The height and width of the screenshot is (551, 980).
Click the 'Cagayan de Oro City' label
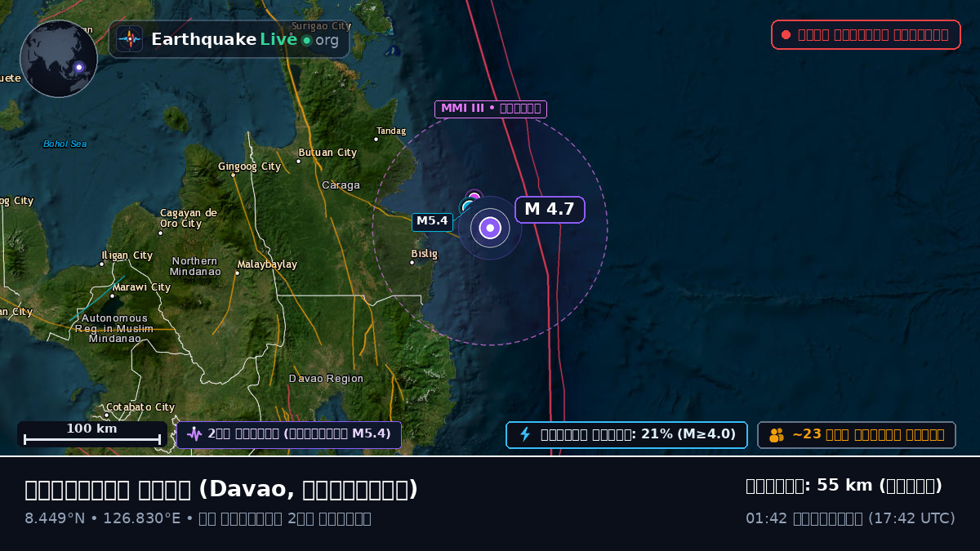(188, 218)
